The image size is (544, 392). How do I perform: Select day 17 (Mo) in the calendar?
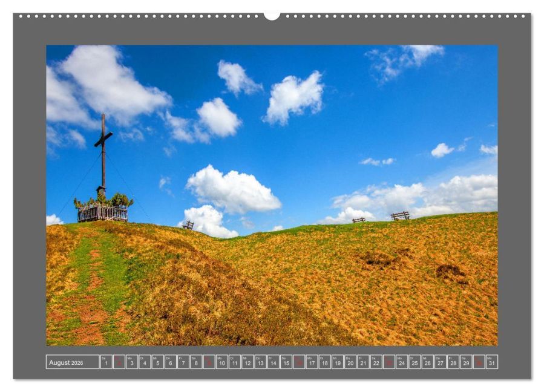coord(312,362)
